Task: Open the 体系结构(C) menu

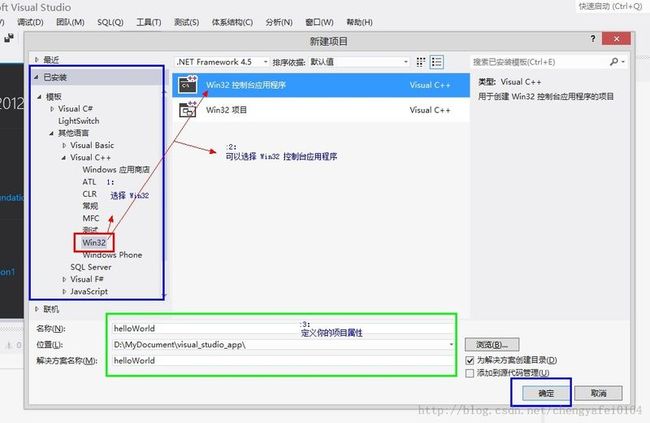Action: pos(232,22)
